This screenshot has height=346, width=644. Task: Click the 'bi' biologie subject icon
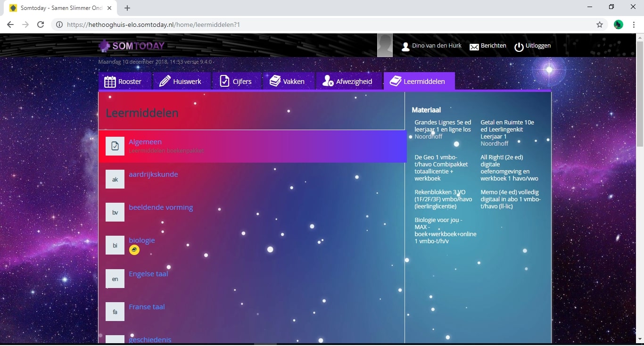[115, 245]
